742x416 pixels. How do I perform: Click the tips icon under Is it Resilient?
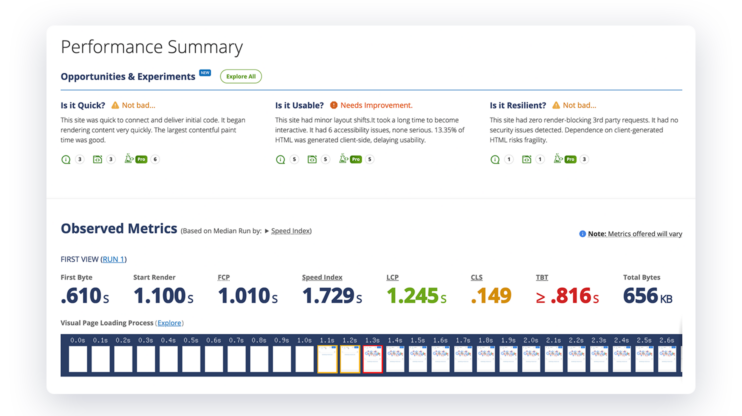point(526,159)
